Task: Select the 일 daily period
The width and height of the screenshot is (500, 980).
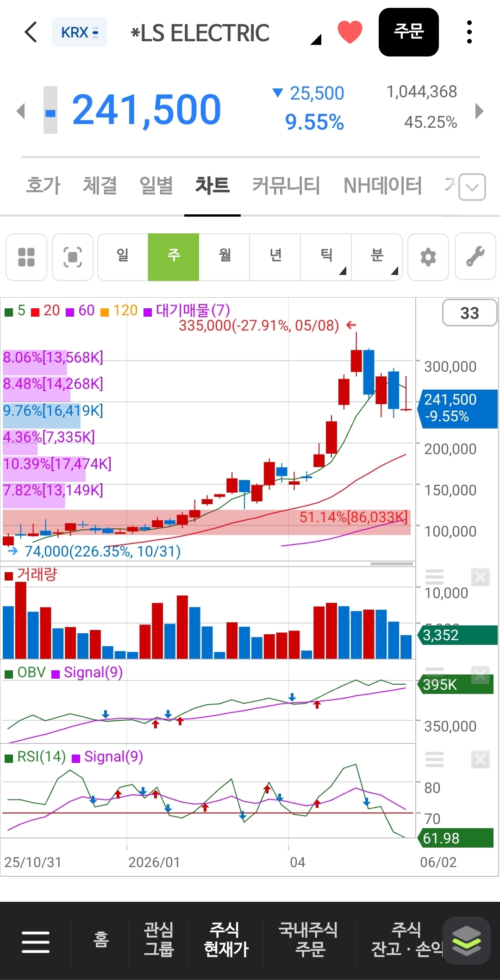Action: pyautogui.click(x=123, y=257)
